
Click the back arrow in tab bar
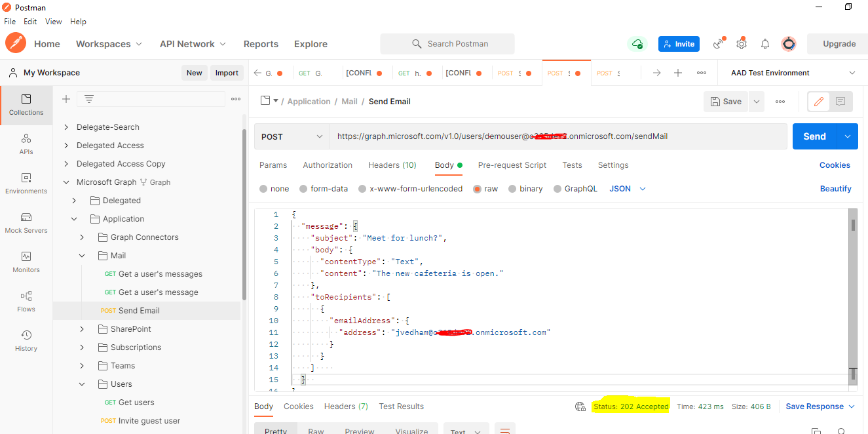(257, 73)
